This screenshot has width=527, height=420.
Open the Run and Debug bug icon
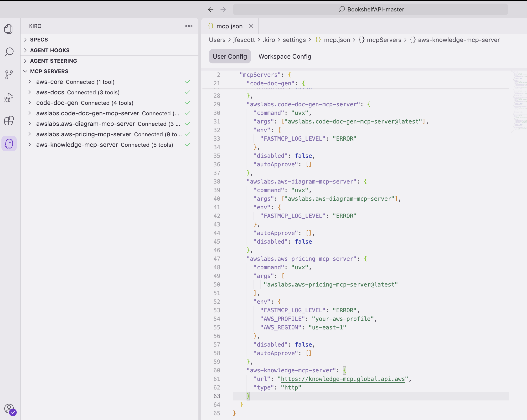point(9,97)
